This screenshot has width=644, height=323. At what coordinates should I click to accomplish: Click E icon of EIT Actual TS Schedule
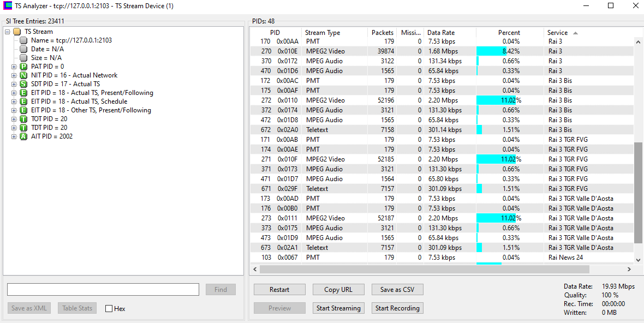tap(23, 101)
